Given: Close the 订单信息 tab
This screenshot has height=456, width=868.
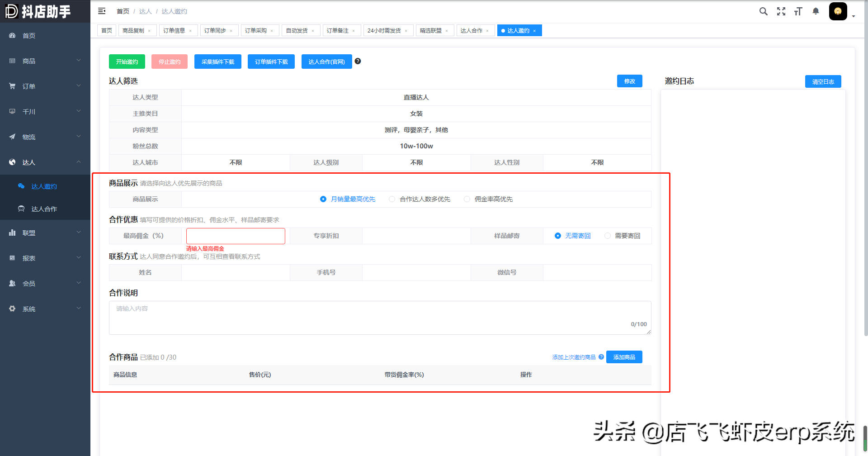Looking at the screenshot, I should (190, 31).
